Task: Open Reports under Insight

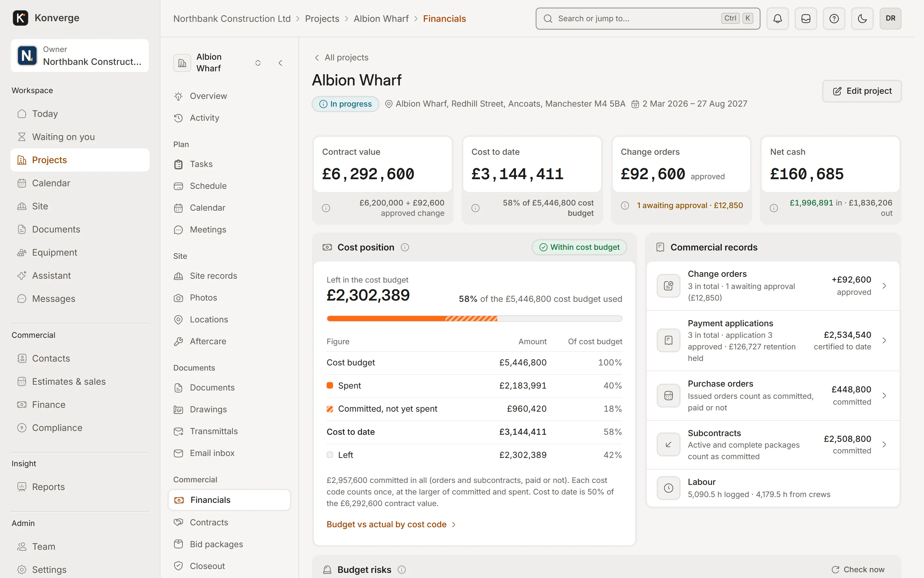Action: pos(80,486)
